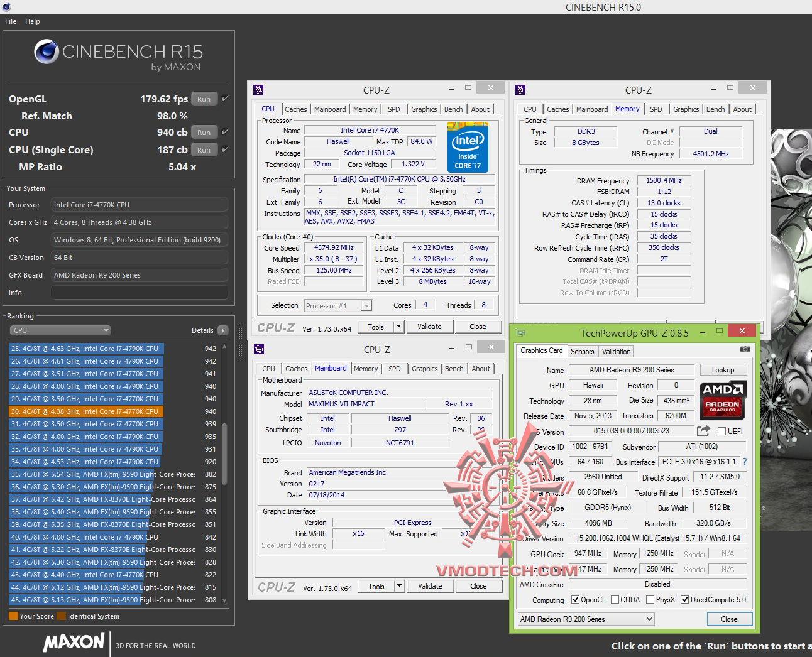The height and width of the screenshot is (657, 812).
Task: Expand the ranking Details arrow
Action: click(x=223, y=330)
